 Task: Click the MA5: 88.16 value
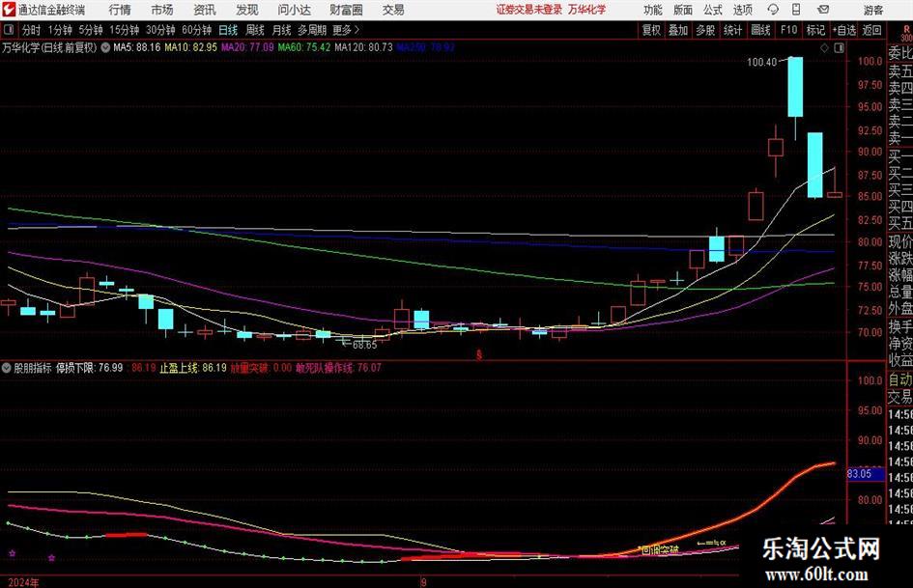[137, 47]
